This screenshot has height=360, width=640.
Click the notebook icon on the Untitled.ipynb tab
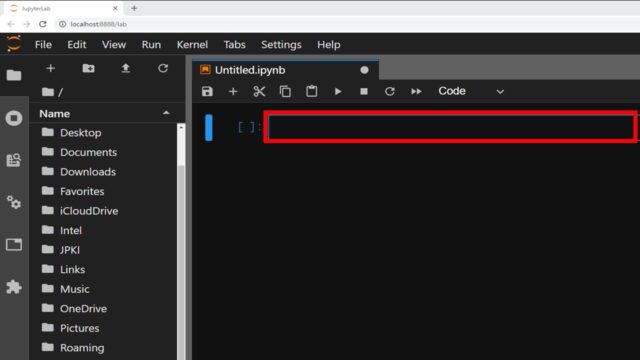(205, 70)
